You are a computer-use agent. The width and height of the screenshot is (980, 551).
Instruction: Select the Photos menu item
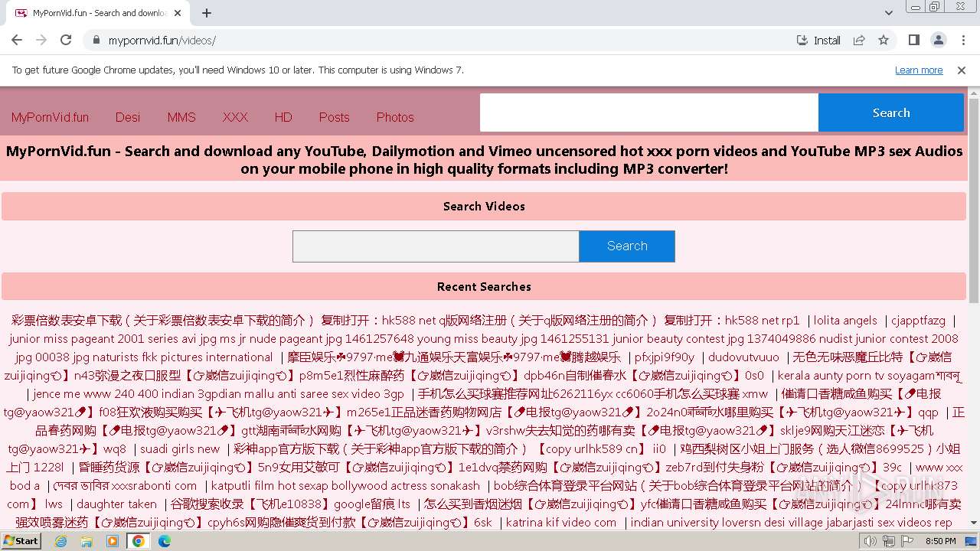(395, 117)
